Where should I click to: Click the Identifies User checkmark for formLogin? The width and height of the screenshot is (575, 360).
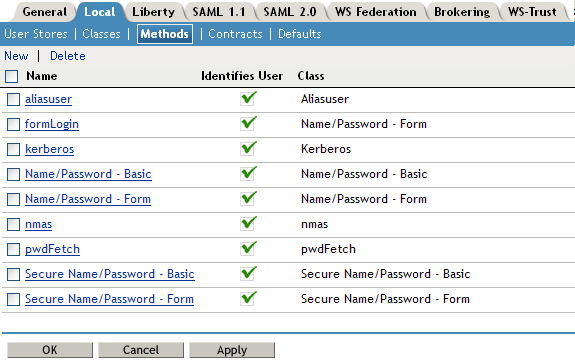coord(249,123)
